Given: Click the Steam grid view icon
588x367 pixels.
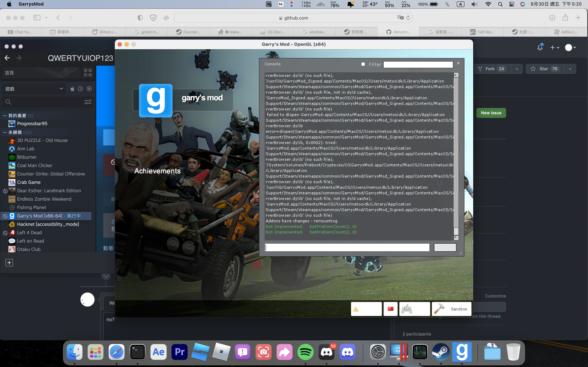Looking at the screenshot, I should click(88, 73).
